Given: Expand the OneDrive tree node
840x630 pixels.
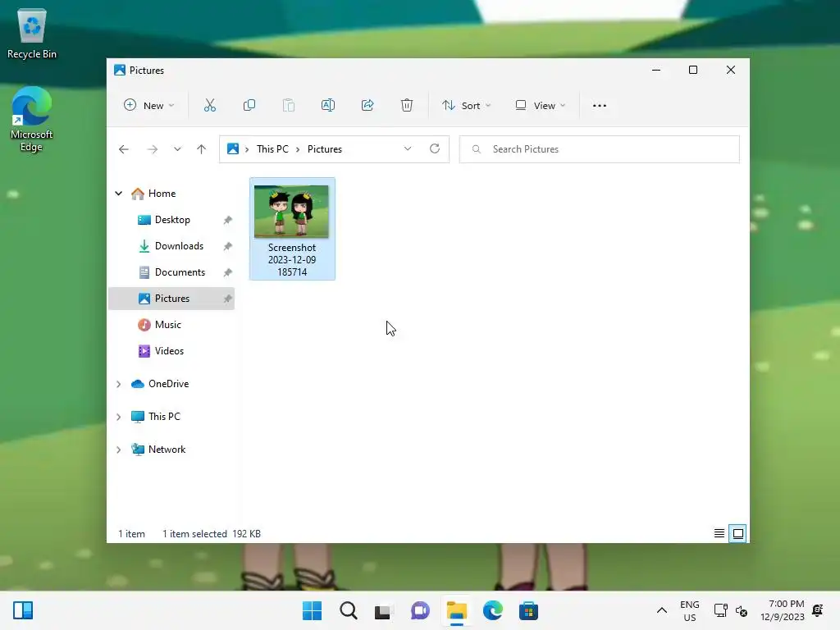Looking at the screenshot, I should click(118, 384).
